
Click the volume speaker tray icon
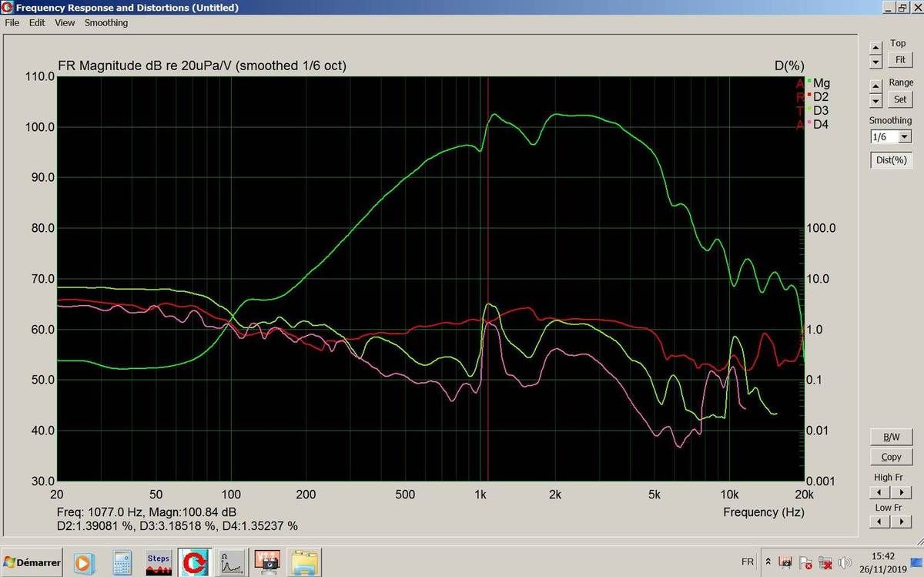point(845,562)
